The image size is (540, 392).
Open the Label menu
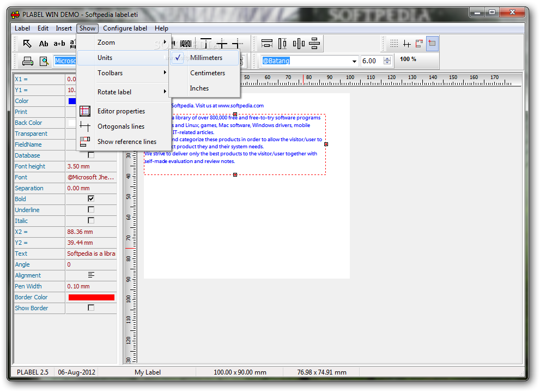pos(22,28)
